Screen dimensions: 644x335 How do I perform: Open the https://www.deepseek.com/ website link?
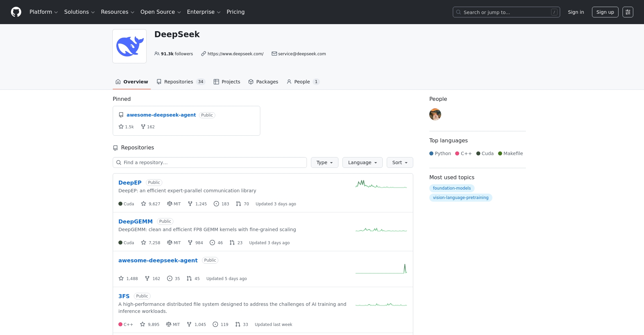[x=235, y=54]
